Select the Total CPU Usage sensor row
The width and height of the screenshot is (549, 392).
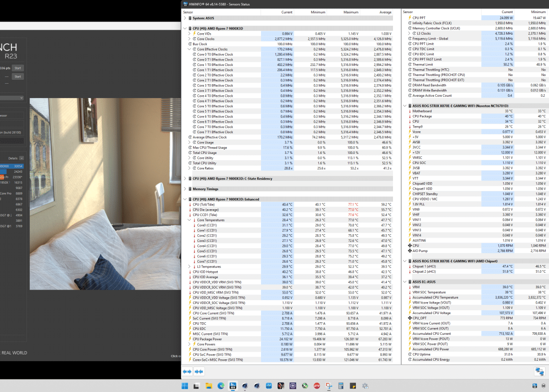pos(289,153)
